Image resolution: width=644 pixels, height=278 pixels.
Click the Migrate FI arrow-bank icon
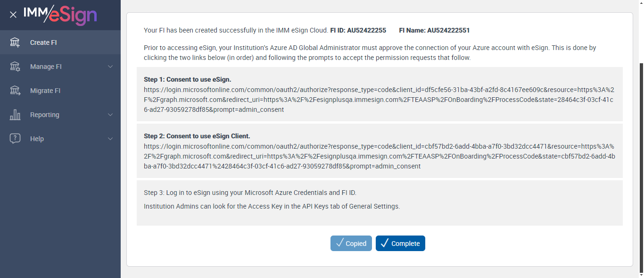15,91
